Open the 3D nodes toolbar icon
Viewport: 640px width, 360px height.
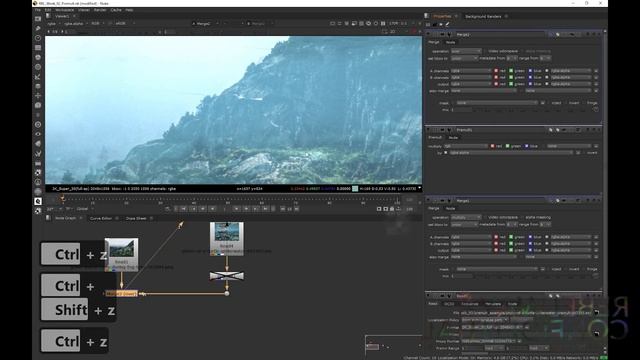38,105
